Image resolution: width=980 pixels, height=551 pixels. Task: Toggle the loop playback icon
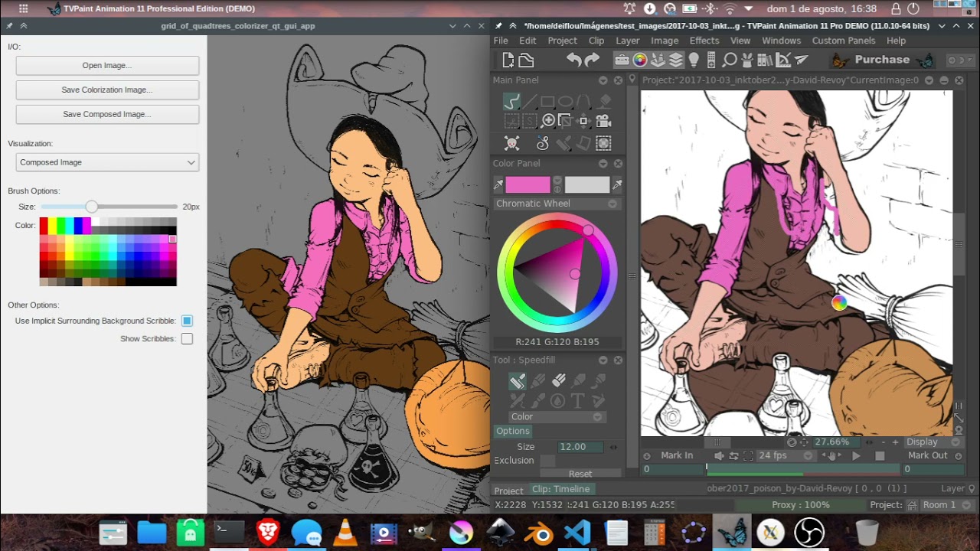click(x=733, y=455)
